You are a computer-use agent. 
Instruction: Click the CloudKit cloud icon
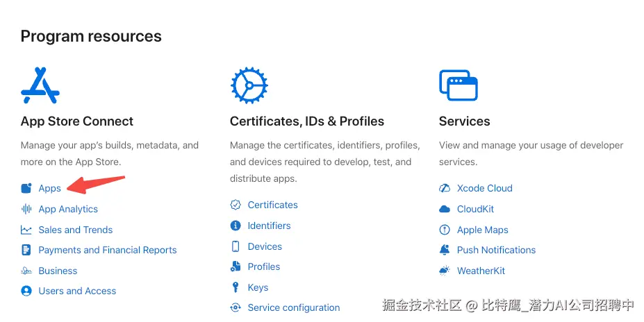(445, 209)
